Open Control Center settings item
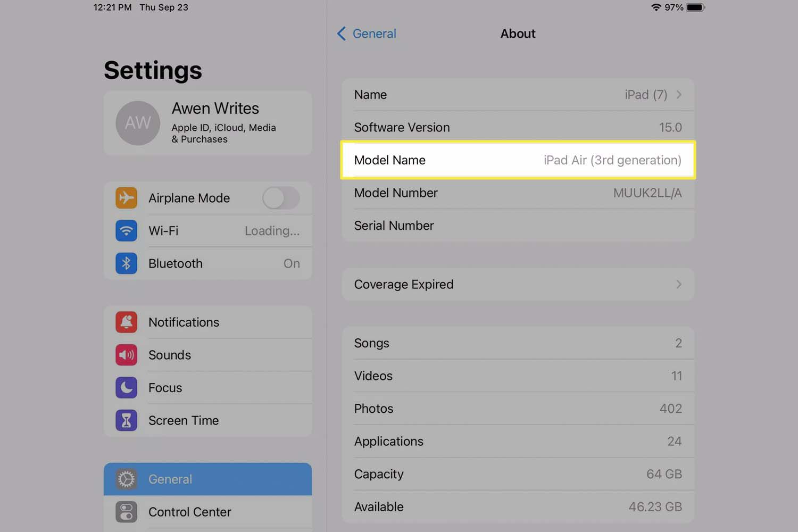Image resolution: width=798 pixels, height=532 pixels. (207, 512)
